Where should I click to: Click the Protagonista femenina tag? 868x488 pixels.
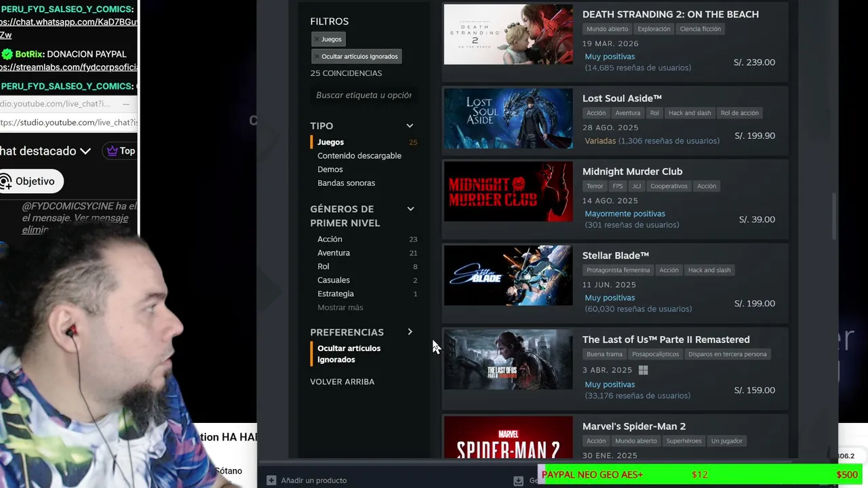coord(618,270)
